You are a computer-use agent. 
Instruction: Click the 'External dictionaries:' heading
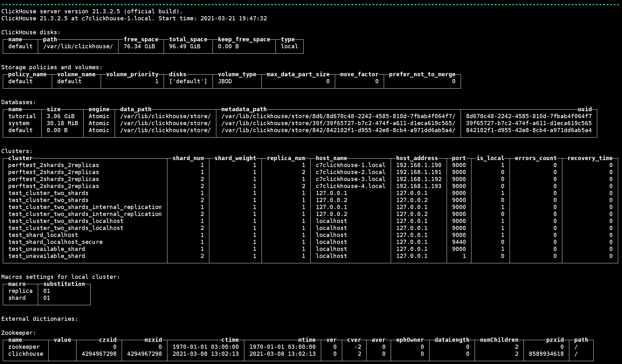(39, 319)
